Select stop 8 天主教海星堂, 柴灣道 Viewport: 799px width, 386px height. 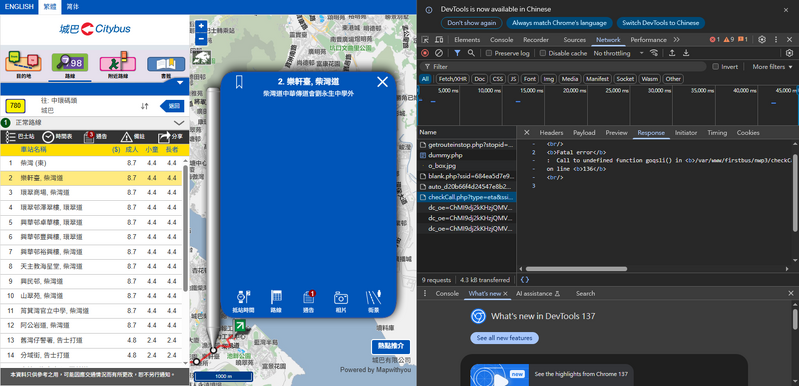point(91,266)
